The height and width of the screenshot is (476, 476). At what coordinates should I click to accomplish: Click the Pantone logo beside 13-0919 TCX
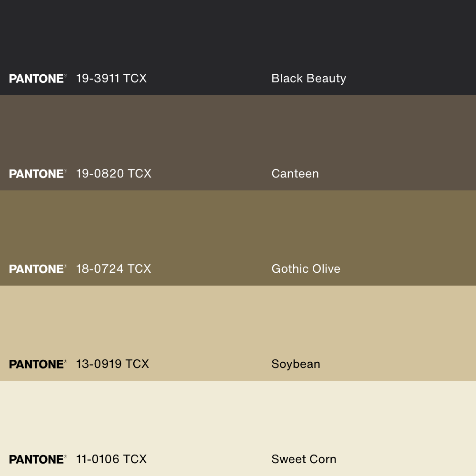(38, 364)
